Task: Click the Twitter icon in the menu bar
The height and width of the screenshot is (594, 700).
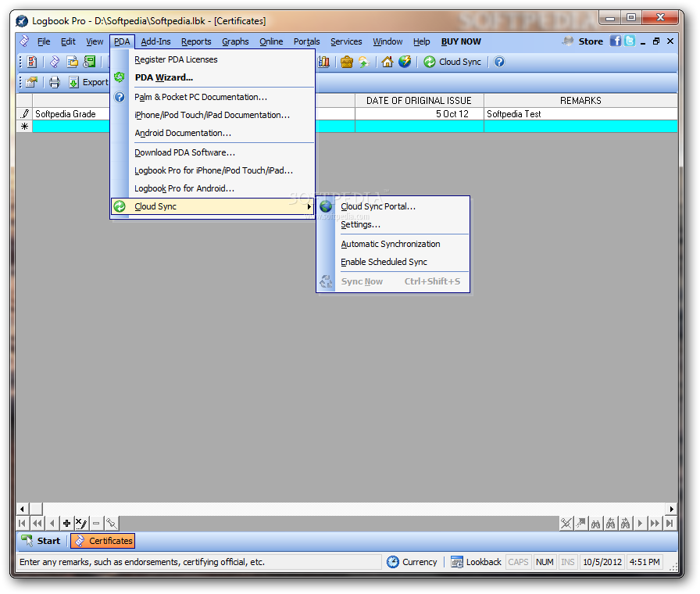Action: 630,41
